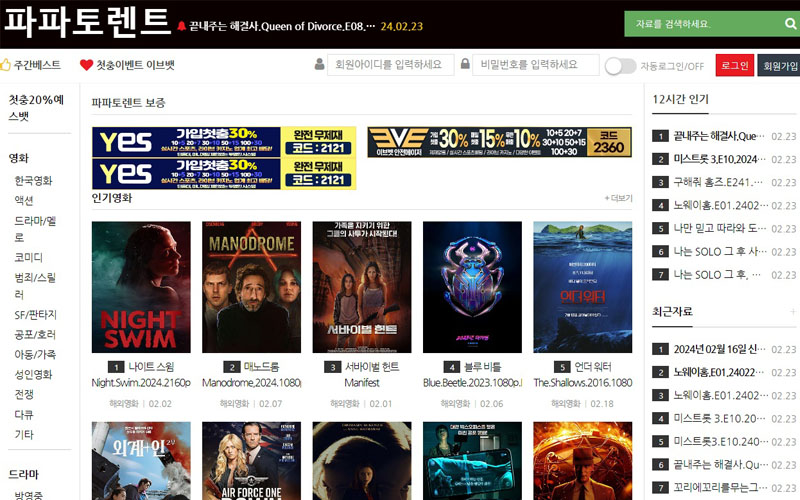
Task: Open popular item 나만 믿고 따라와
Action: click(x=719, y=228)
